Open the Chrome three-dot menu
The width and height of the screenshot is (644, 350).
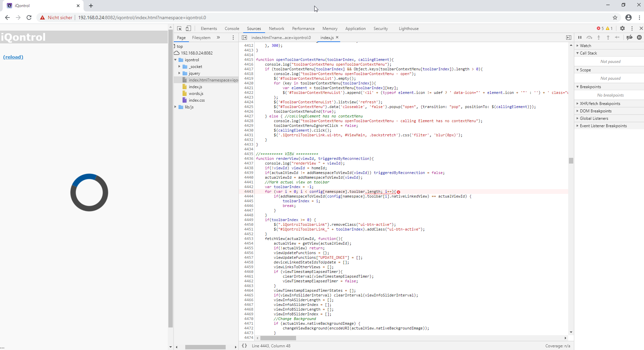tap(639, 17)
